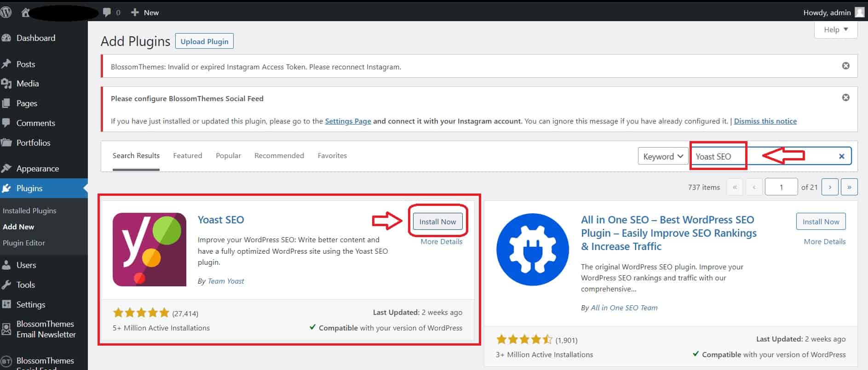Click the Settings sliders icon
The height and width of the screenshot is (370, 868).
coord(6,305)
